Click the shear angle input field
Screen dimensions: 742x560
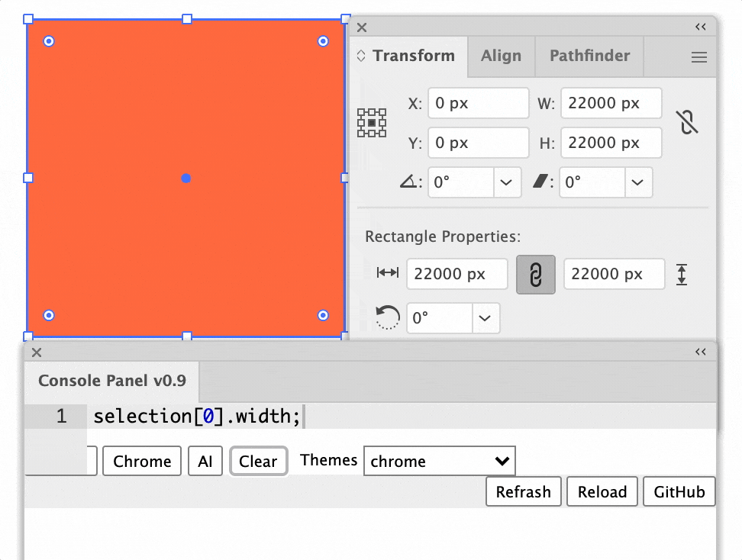tap(592, 182)
